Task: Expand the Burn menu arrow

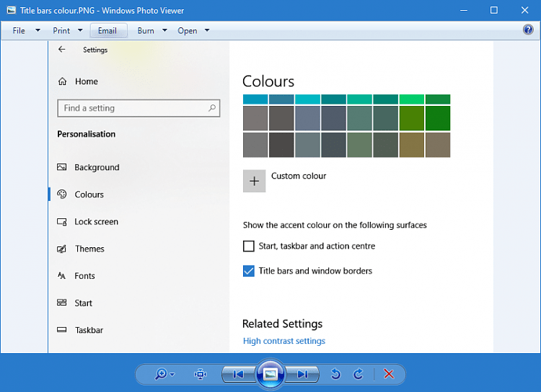Action: pyautogui.click(x=165, y=30)
